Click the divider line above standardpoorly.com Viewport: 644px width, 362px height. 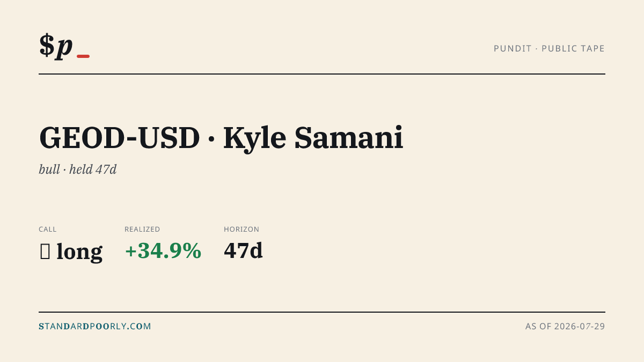[322, 312]
